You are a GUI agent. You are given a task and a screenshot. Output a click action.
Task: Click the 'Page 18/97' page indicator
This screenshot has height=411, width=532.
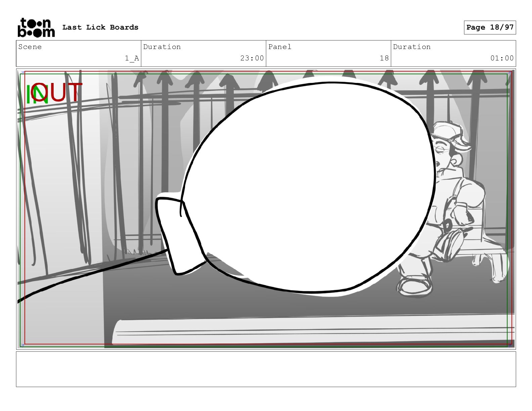490,28
